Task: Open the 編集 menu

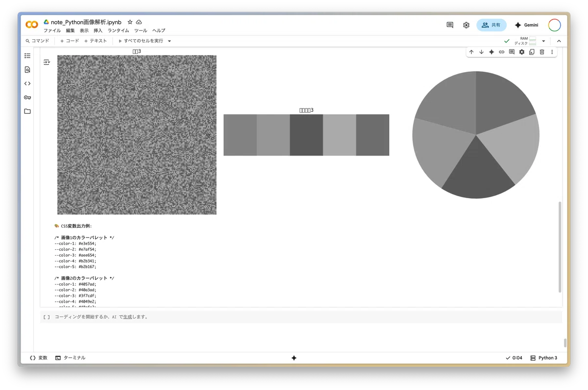Action: coord(71,30)
